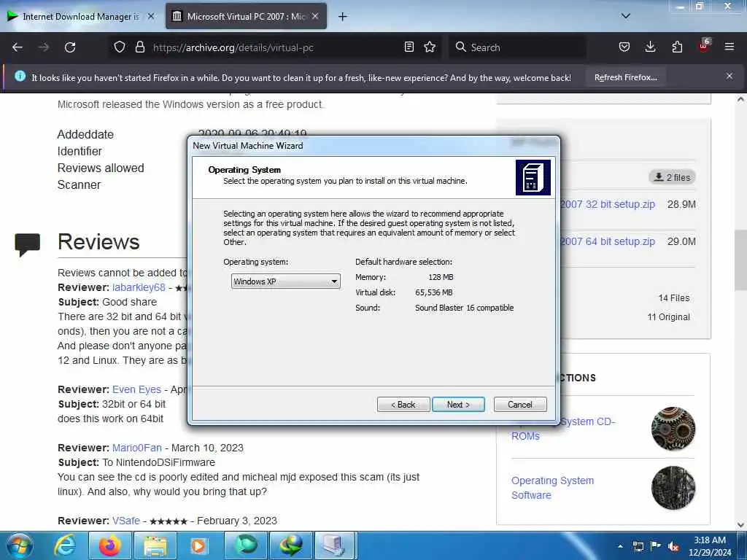Click the 14 Files text
The image size is (747, 560).
[673, 298]
